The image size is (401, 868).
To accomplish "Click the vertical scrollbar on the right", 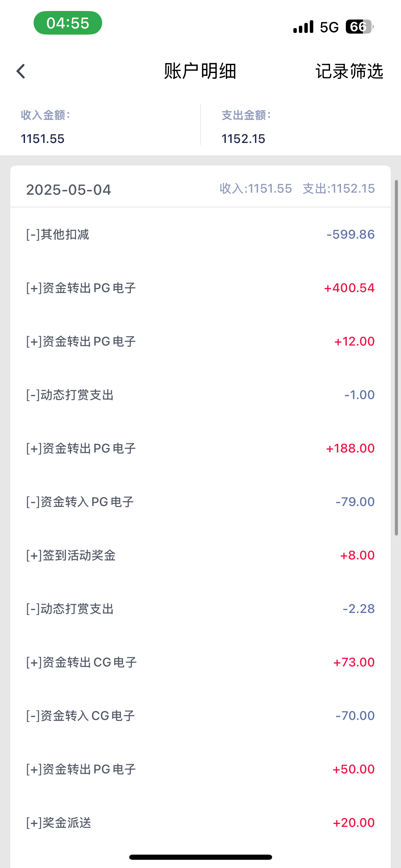I will [x=396, y=357].
